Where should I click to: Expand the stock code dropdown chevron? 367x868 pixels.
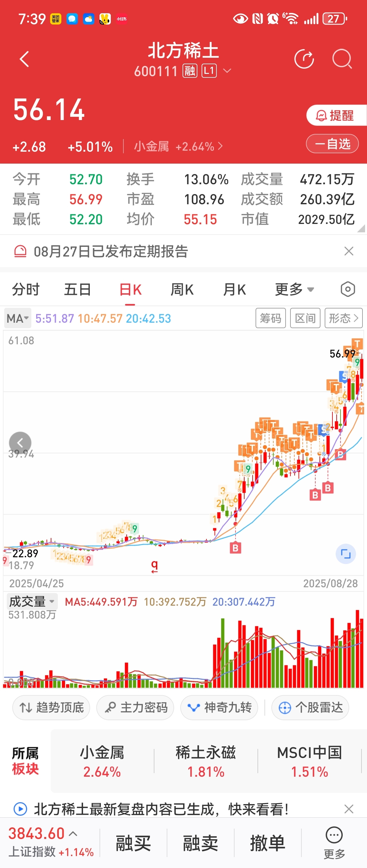tap(227, 71)
